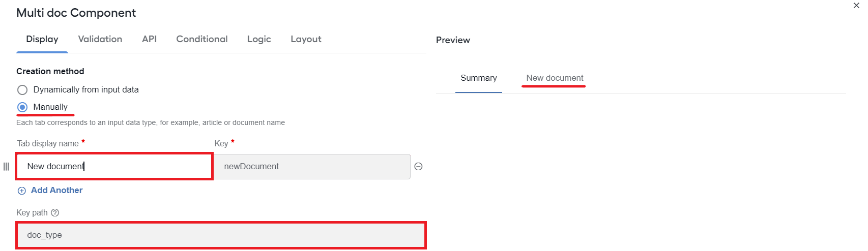Switch to the Layout tab
Image resolution: width=868 pixels, height=251 pixels.
coord(306,39)
